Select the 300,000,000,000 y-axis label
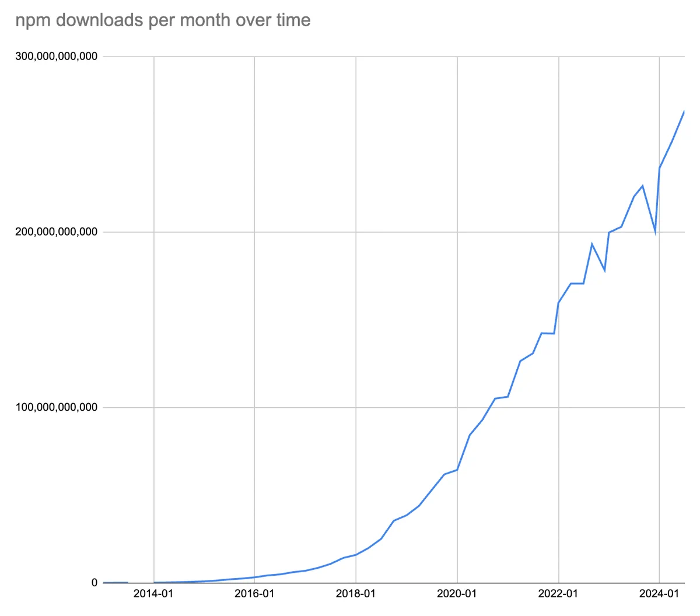The width and height of the screenshot is (700, 616). tap(56, 57)
